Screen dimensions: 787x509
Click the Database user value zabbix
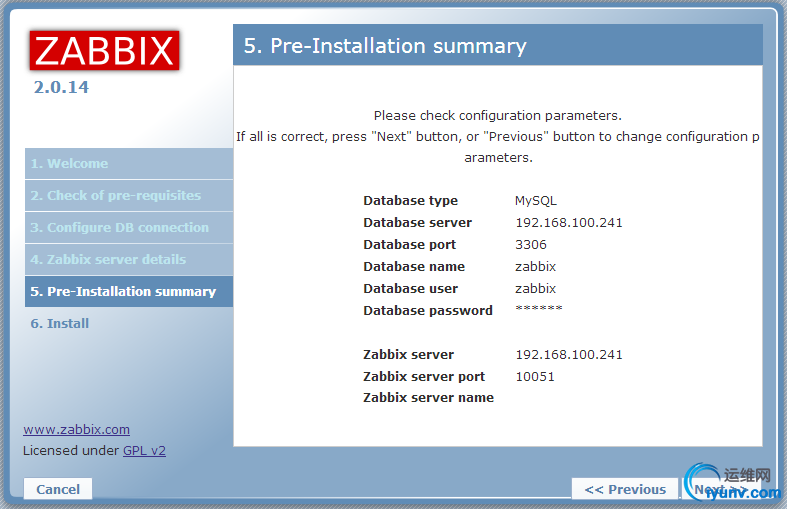tap(536, 289)
